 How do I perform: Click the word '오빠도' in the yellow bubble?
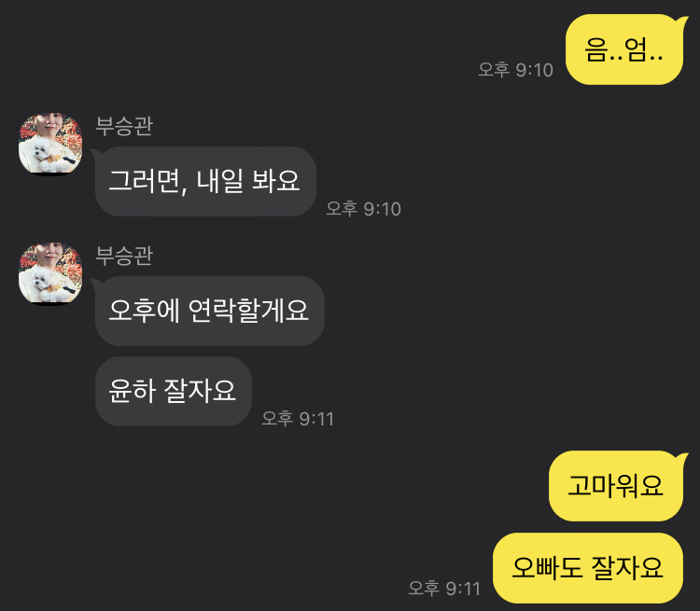547,568
